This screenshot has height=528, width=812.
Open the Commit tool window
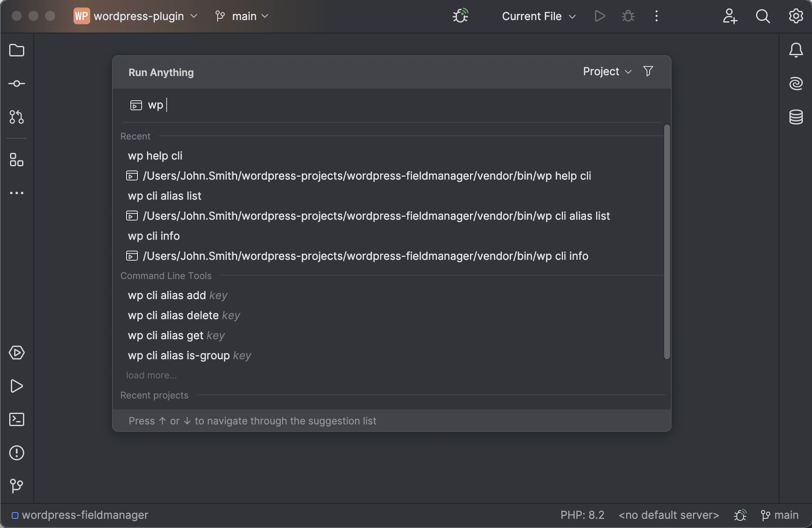pos(17,84)
